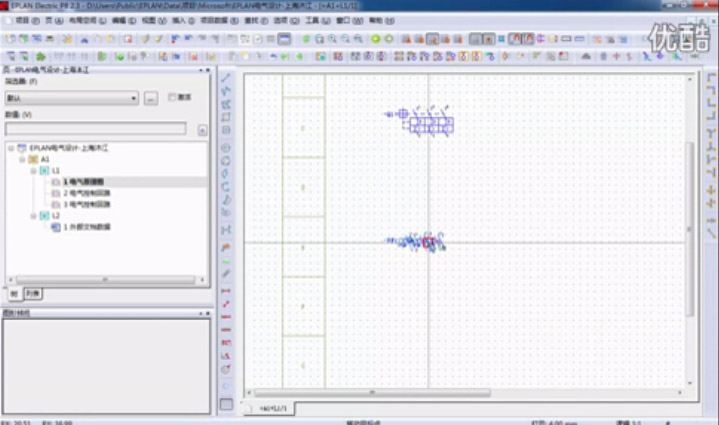The height and width of the screenshot is (425, 719).
Task: Select the Circle drawing tool
Action: pos(226,148)
